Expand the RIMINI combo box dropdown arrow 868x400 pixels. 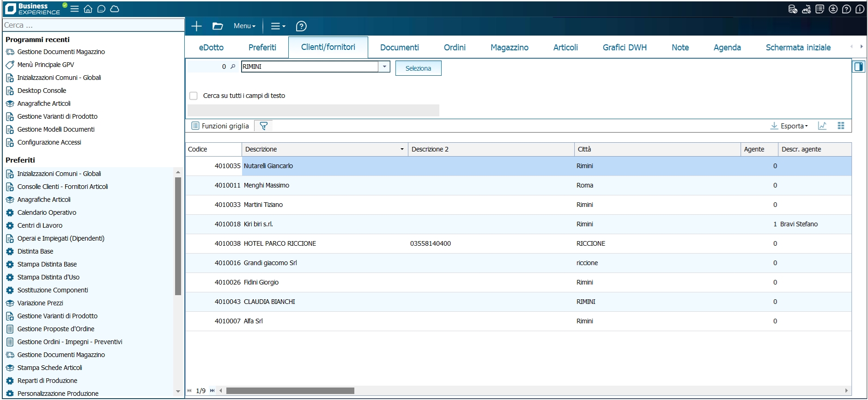click(384, 67)
